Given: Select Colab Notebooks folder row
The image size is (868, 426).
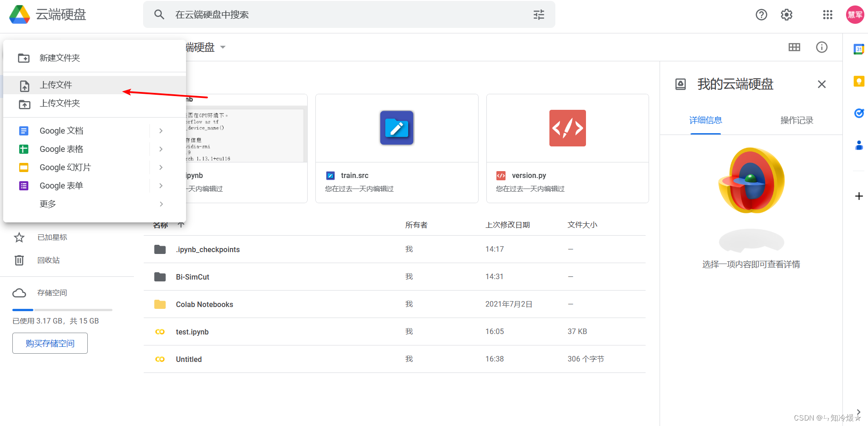Looking at the screenshot, I should (x=394, y=304).
